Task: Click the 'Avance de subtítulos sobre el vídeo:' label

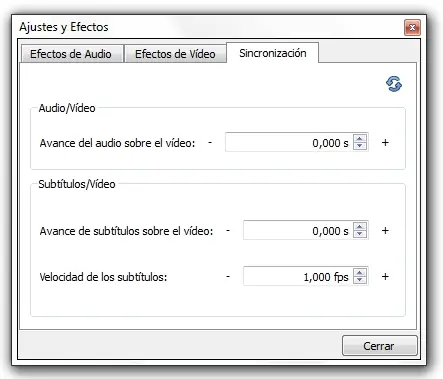Action: (x=126, y=231)
